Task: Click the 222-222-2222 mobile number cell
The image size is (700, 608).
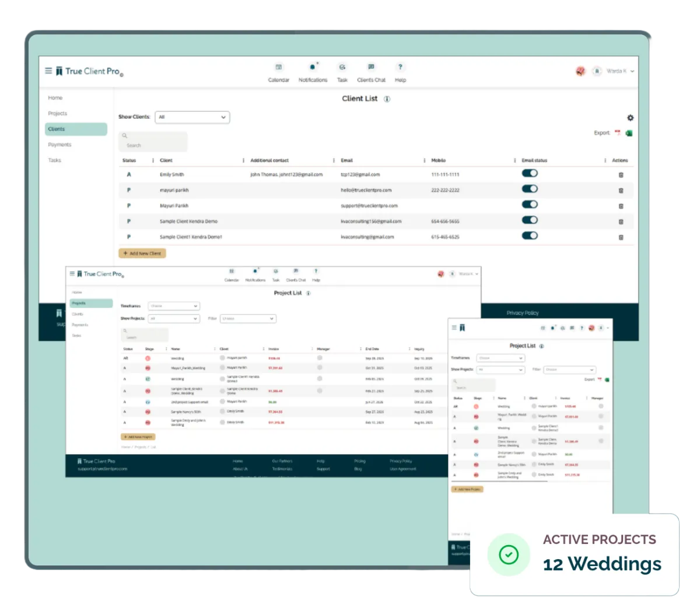Action: point(445,191)
